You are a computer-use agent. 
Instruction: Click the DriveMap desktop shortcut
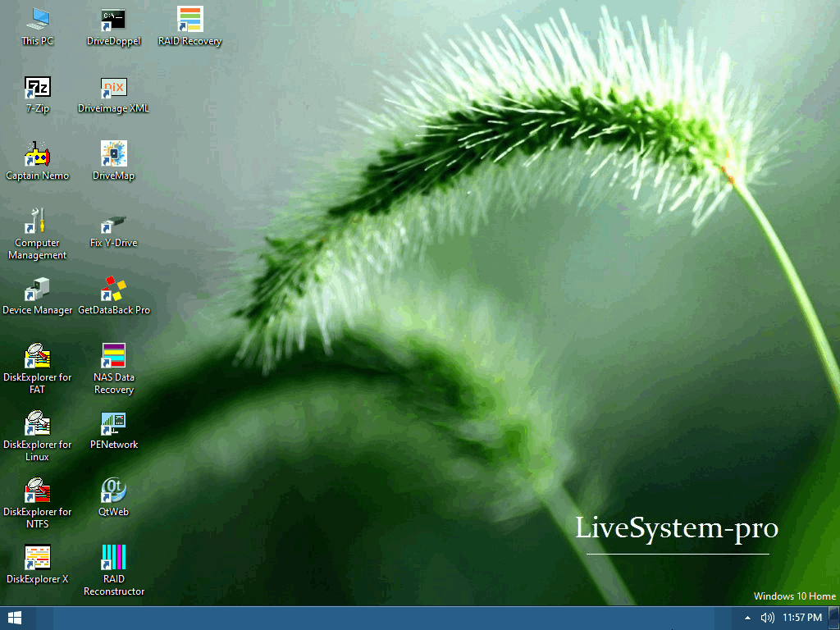tap(113, 154)
